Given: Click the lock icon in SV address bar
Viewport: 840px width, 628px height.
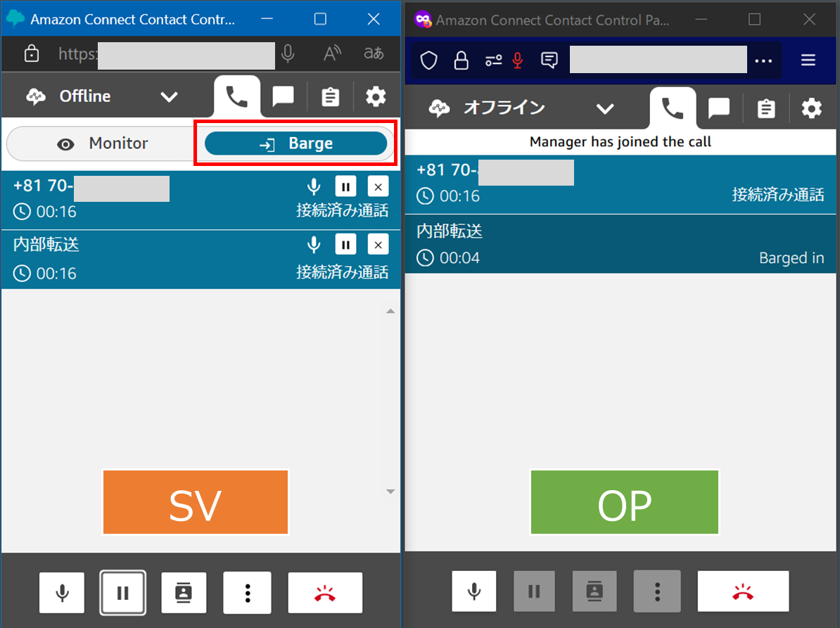Looking at the screenshot, I should coord(32,53).
